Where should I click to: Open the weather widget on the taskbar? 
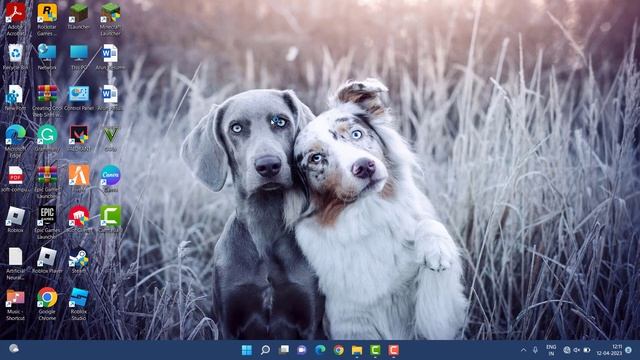14,349
